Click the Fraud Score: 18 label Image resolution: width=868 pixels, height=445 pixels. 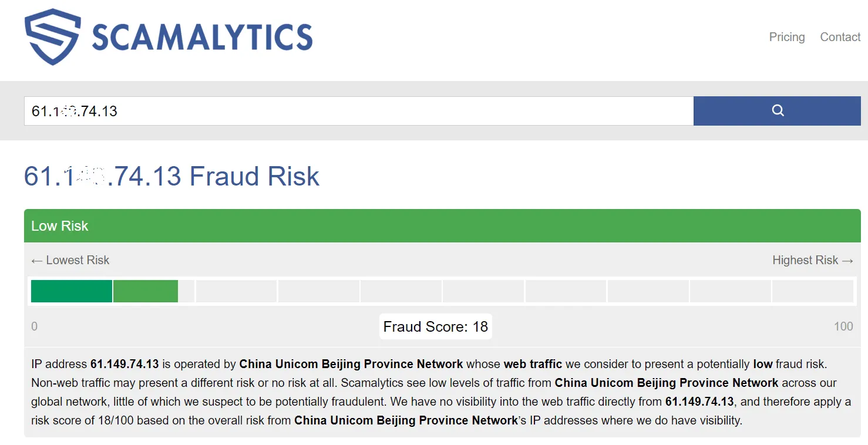pos(435,326)
